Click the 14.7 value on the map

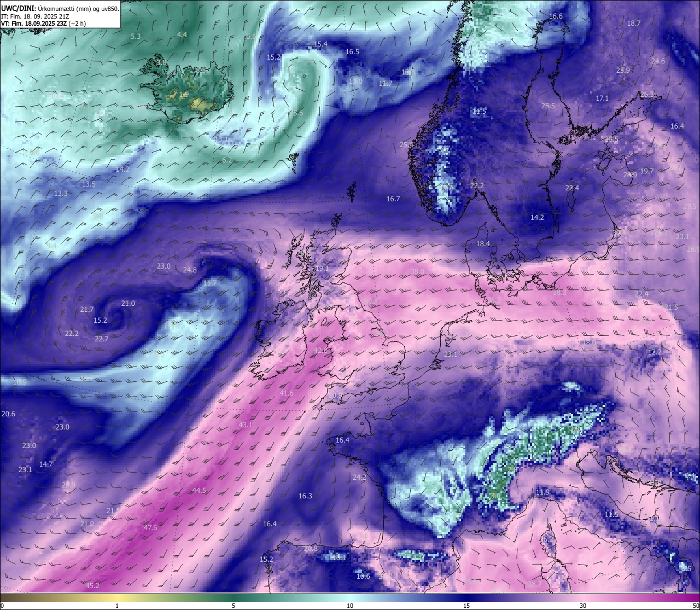(x=46, y=464)
